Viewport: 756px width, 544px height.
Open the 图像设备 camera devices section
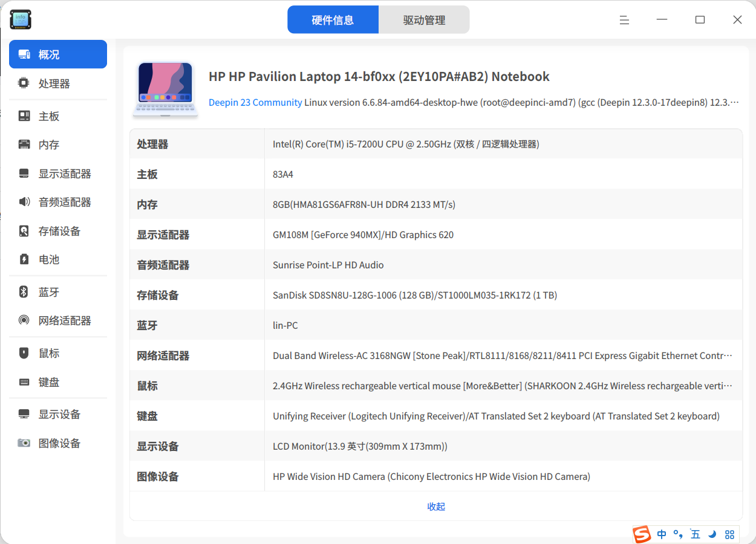click(58, 444)
